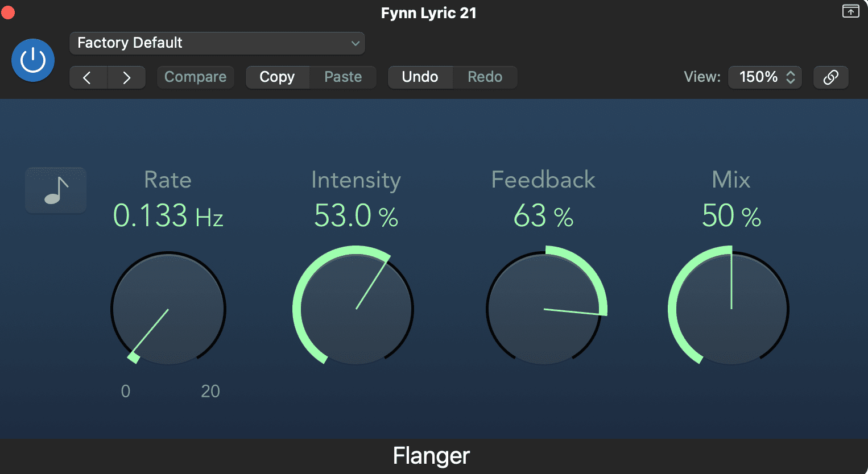The width and height of the screenshot is (868, 474).
Task: Click the window expand icon at top right
Action: pos(850,11)
